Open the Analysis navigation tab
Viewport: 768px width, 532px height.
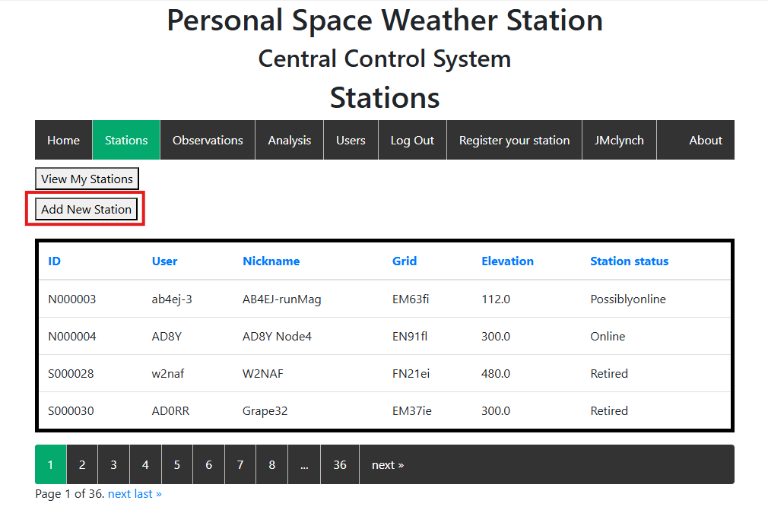click(x=289, y=140)
